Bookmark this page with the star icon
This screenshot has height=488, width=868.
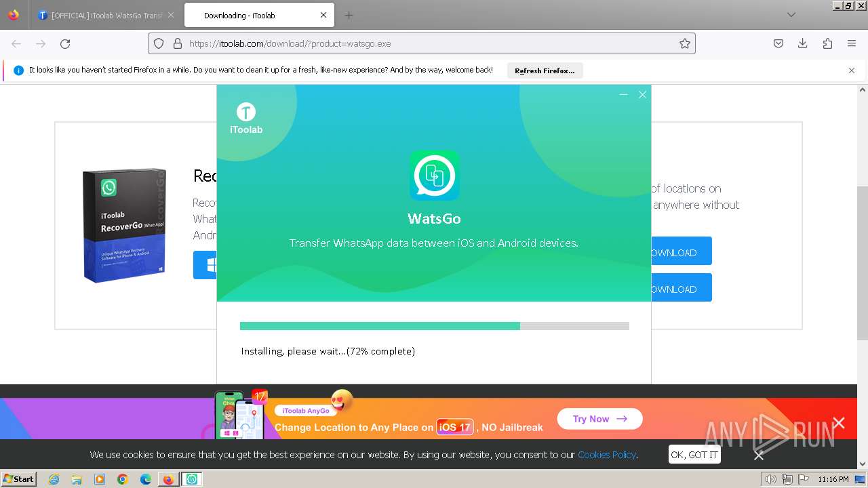coord(685,43)
